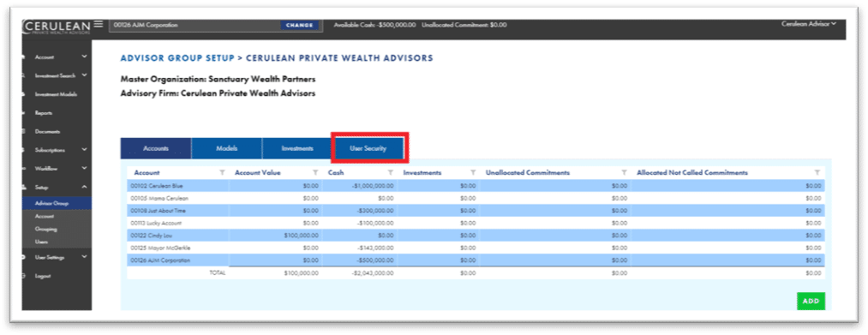Select Users under Setup
This screenshot has width=868, height=335.
pos(41,242)
